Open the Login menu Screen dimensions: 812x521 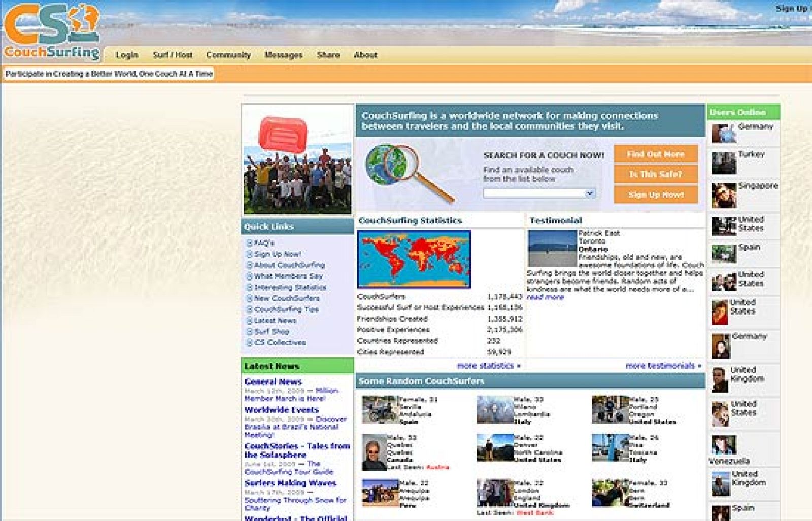[x=126, y=55]
